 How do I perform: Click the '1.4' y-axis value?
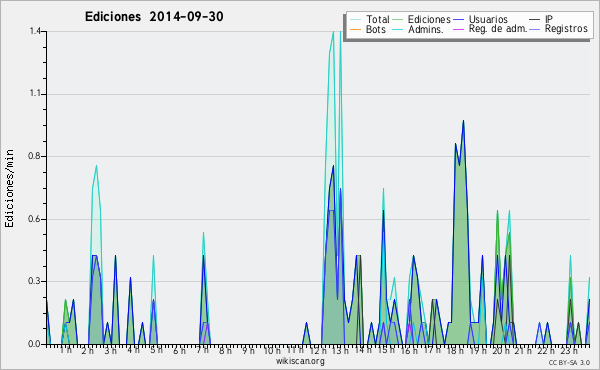tap(36, 31)
